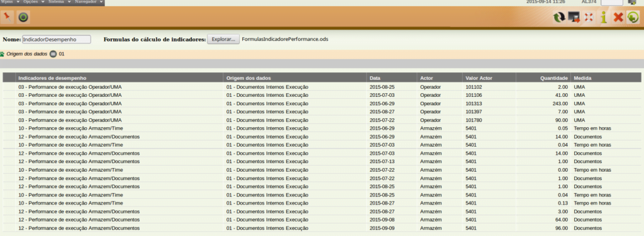Click quantity cell 90.00
Screen dimensions: 644x236
(562, 120)
